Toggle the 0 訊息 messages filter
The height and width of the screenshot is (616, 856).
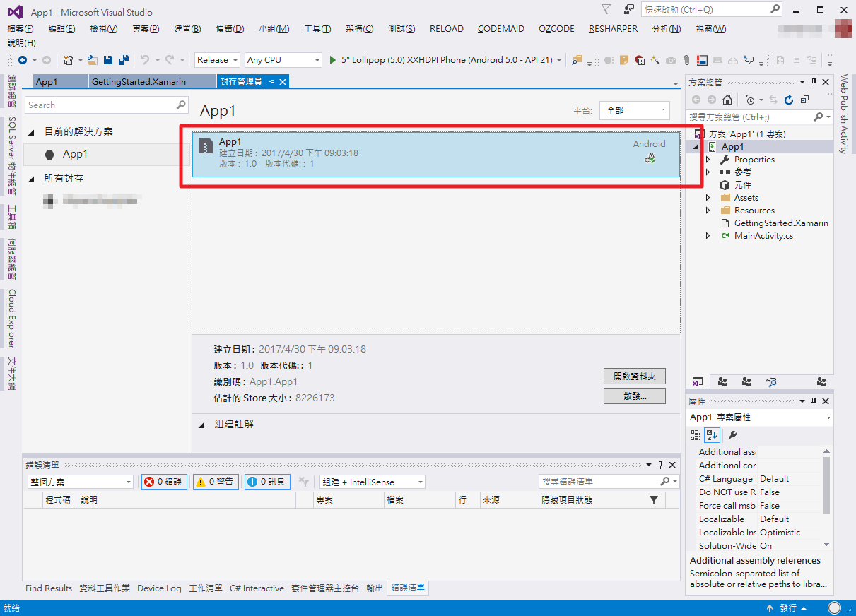[267, 482]
